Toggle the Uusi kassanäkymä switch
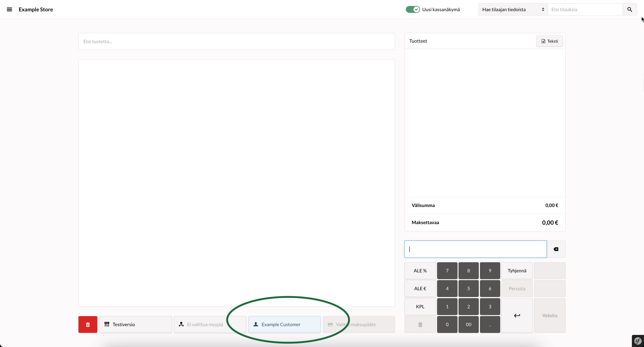Viewport: 644px width, 347px height. coord(413,9)
